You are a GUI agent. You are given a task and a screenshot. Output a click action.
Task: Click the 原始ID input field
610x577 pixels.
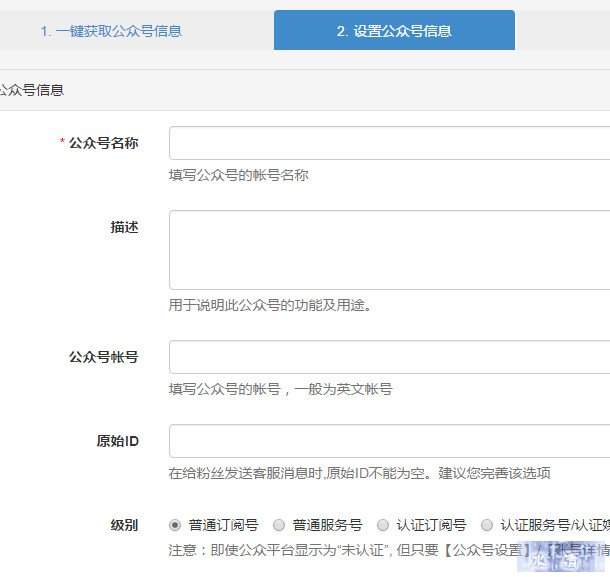coord(389,441)
